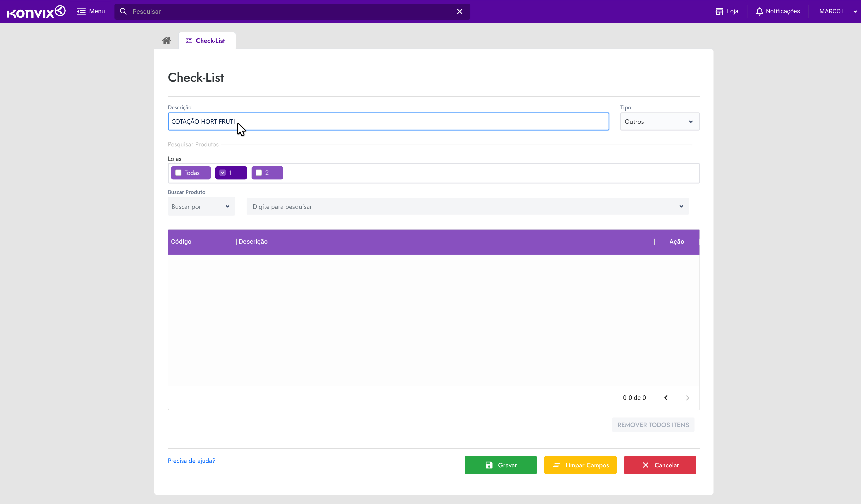
Task: Click the Konvix logo
Action: click(36, 12)
